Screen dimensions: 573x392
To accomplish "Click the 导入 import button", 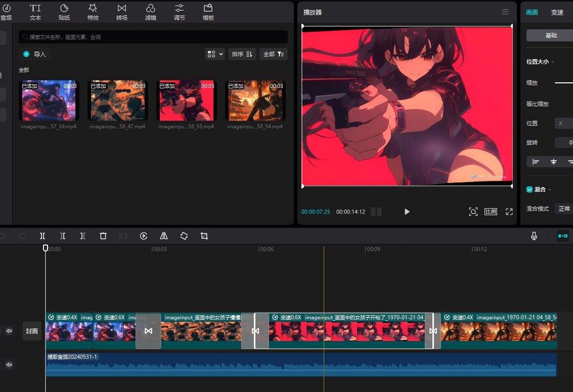I will click(x=35, y=54).
